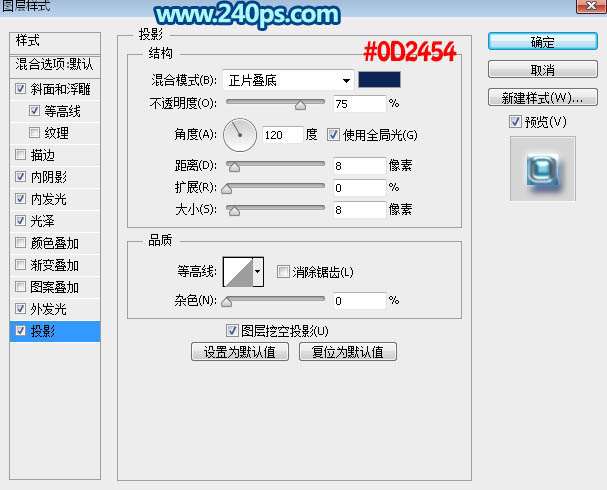Click the opacity value field 75
The width and height of the screenshot is (607, 490).
tap(359, 104)
